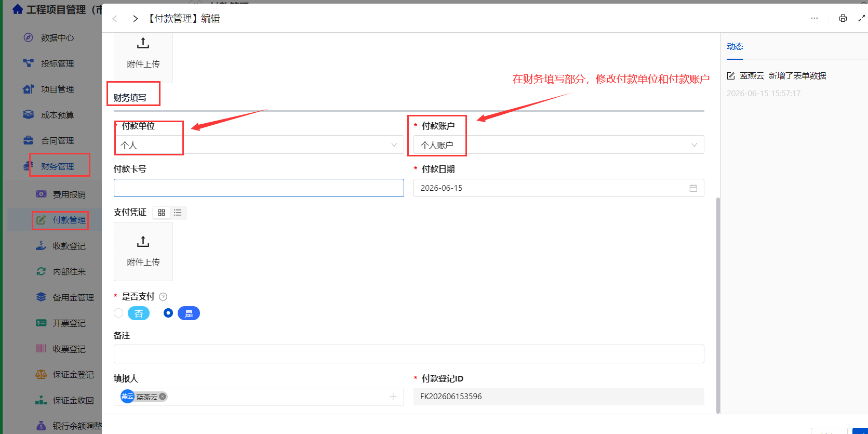Click the 收款登记 hand icon
The width and height of the screenshot is (868, 434).
coord(41,246)
